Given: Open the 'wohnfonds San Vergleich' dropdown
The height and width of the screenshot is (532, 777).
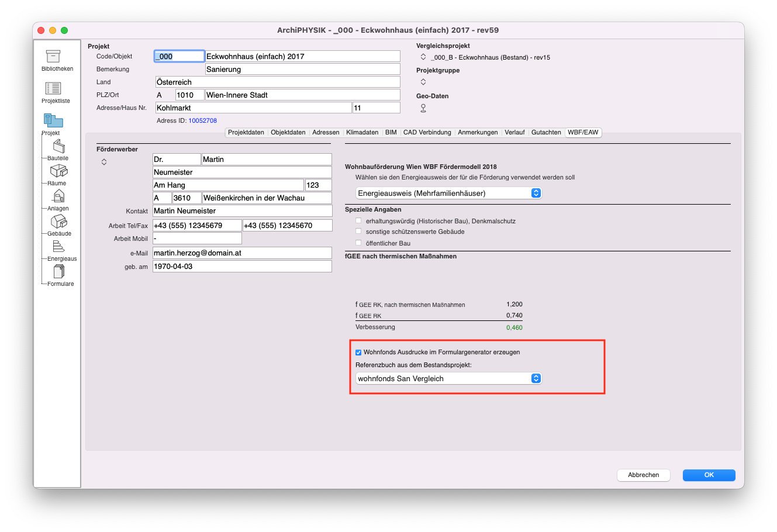Looking at the screenshot, I should (449, 378).
